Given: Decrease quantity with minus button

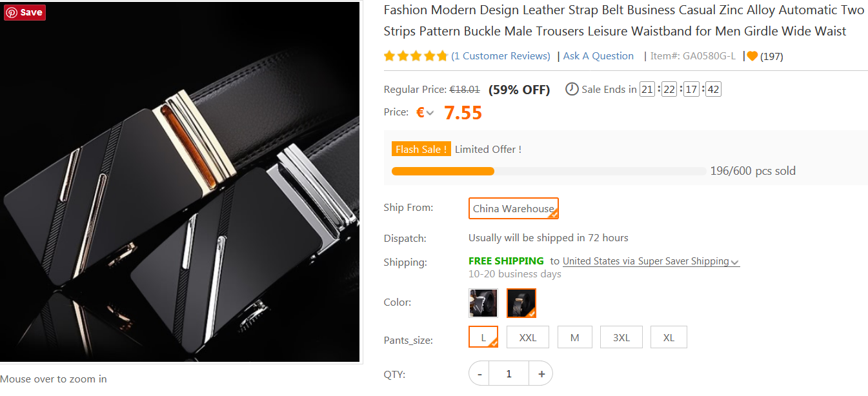Looking at the screenshot, I should click(479, 373).
